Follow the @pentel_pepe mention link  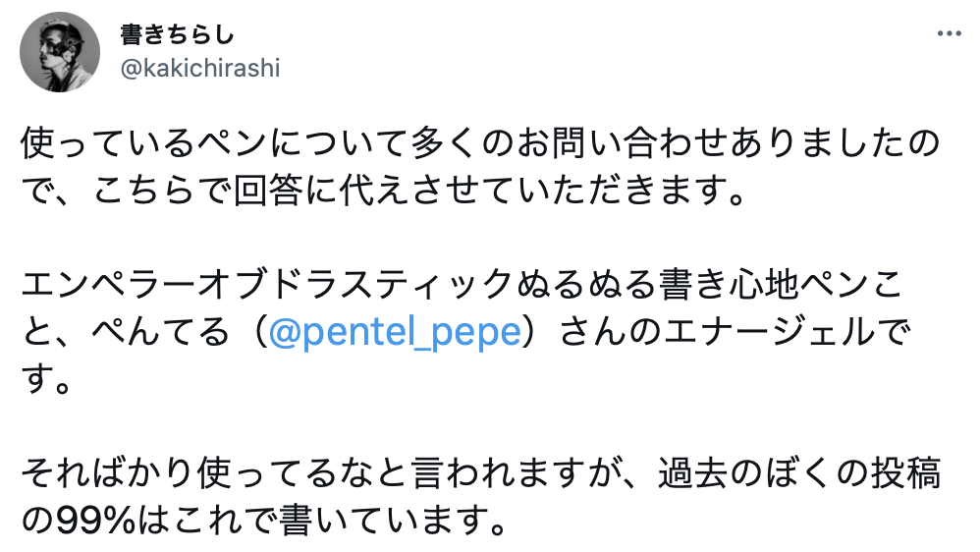pos(395,331)
